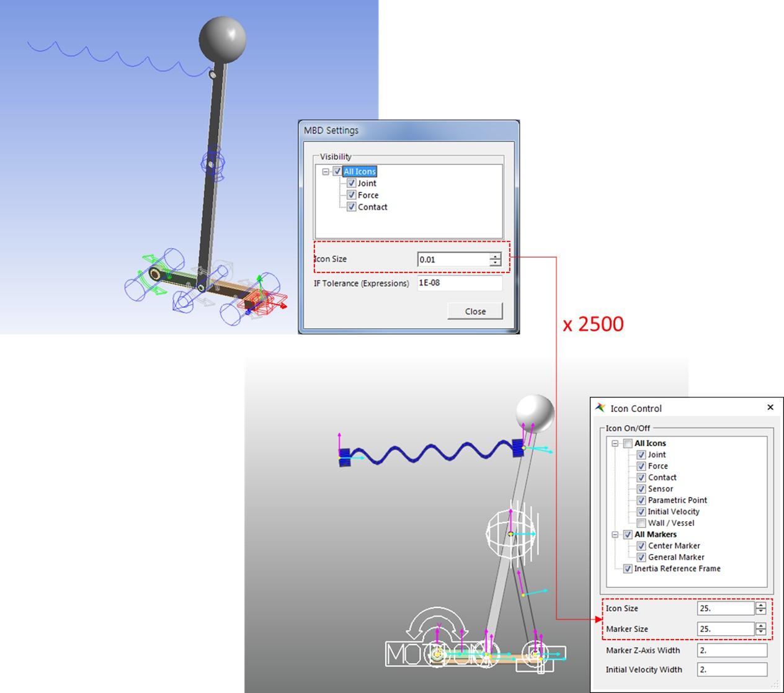Click the RecurDyn logo in Icon Control titlebar

[599, 408]
